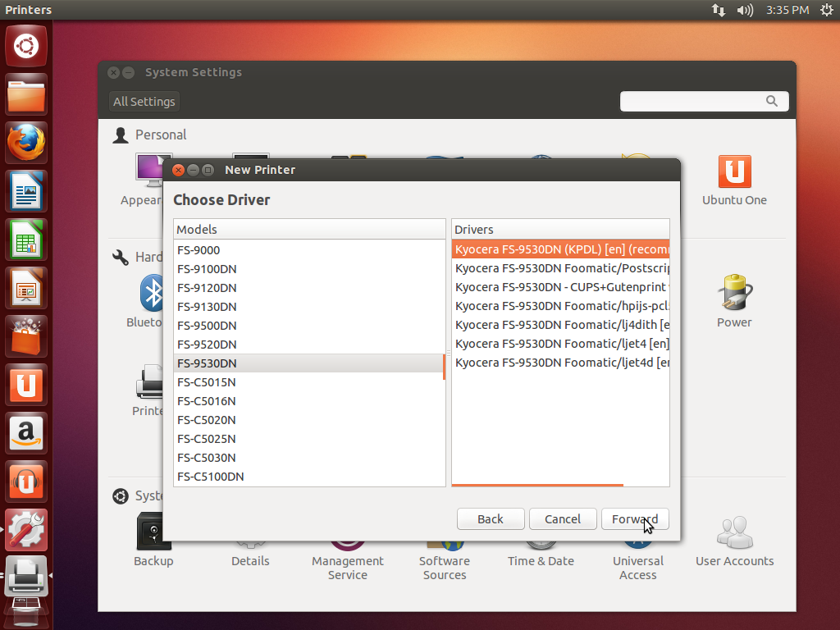Open the Ubuntu One launcher icon

click(x=26, y=385)
